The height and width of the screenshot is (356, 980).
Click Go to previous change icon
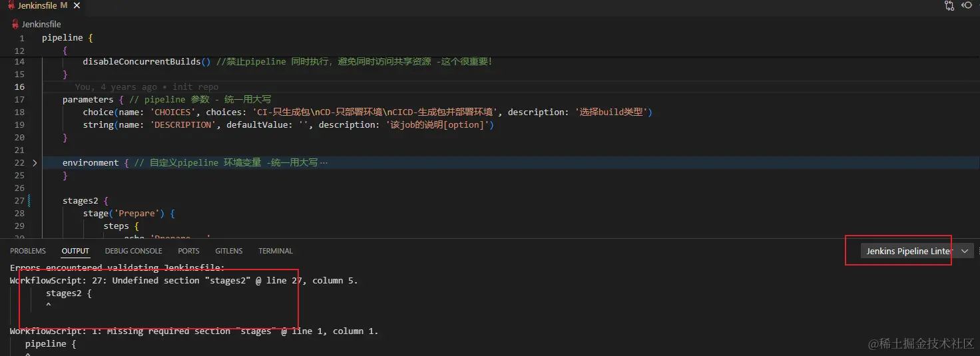967,6
